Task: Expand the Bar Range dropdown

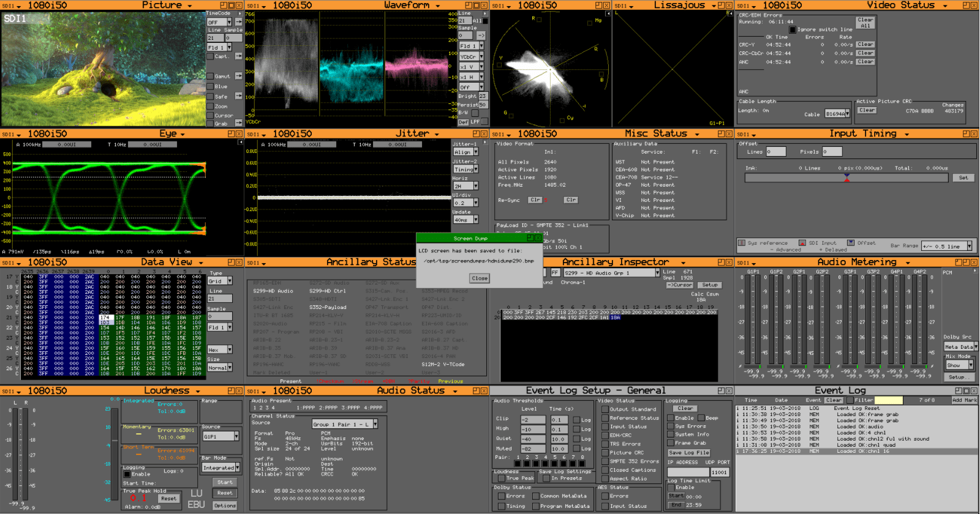Action: [x=947, y=246]
